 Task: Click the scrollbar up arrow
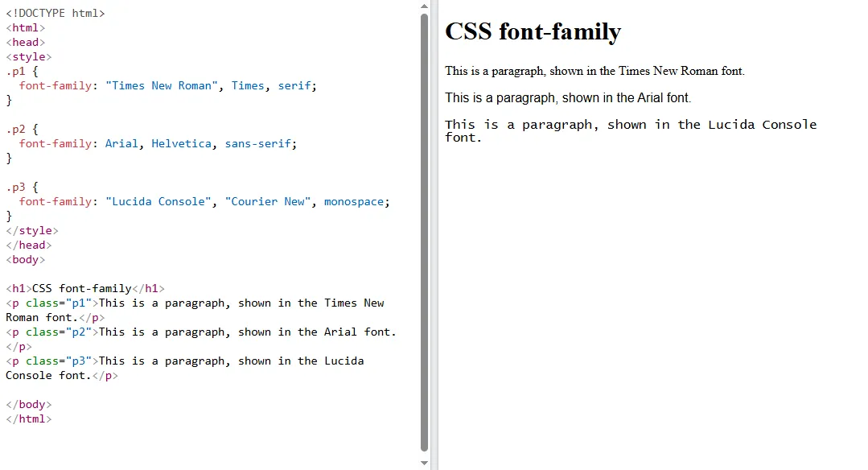[424, 6]
